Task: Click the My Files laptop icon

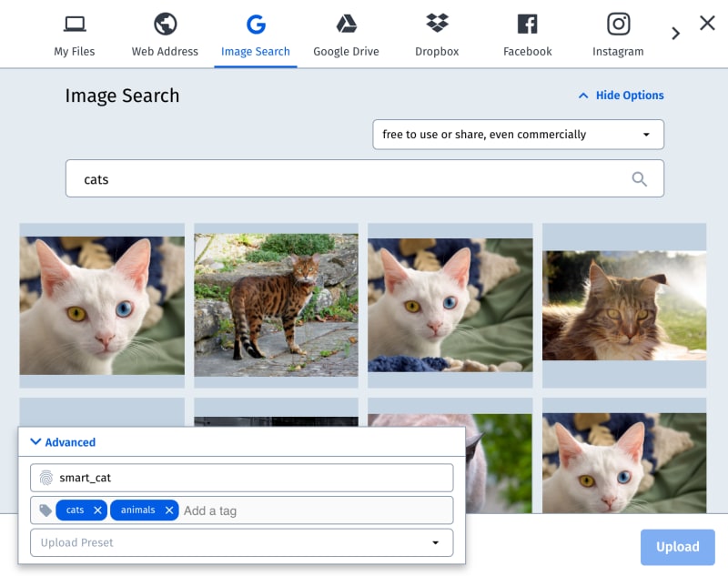Action: point(75,24)
